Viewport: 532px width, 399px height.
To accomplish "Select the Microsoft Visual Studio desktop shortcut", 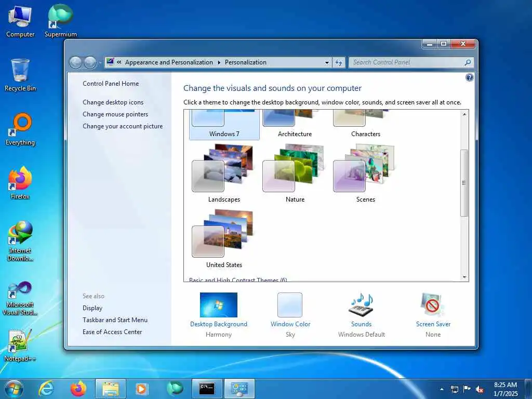I will (20, 299).
